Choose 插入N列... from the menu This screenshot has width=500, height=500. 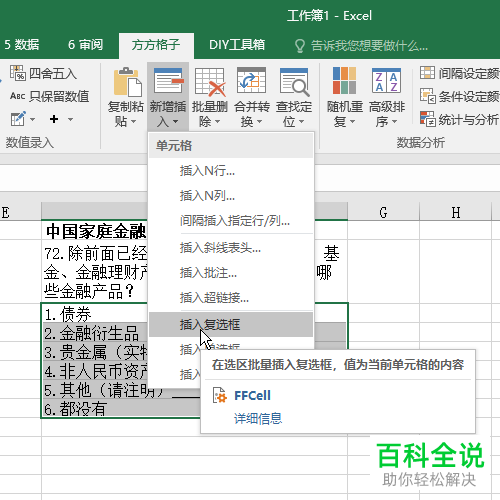tap(231, 196)
